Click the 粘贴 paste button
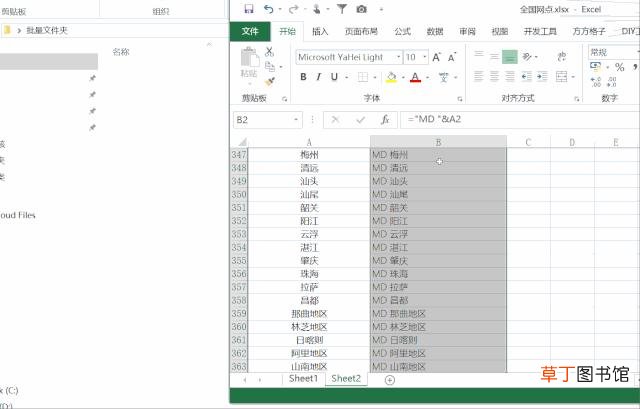Image resolution: width=640 pixels, height=409 pixels. 250,62
